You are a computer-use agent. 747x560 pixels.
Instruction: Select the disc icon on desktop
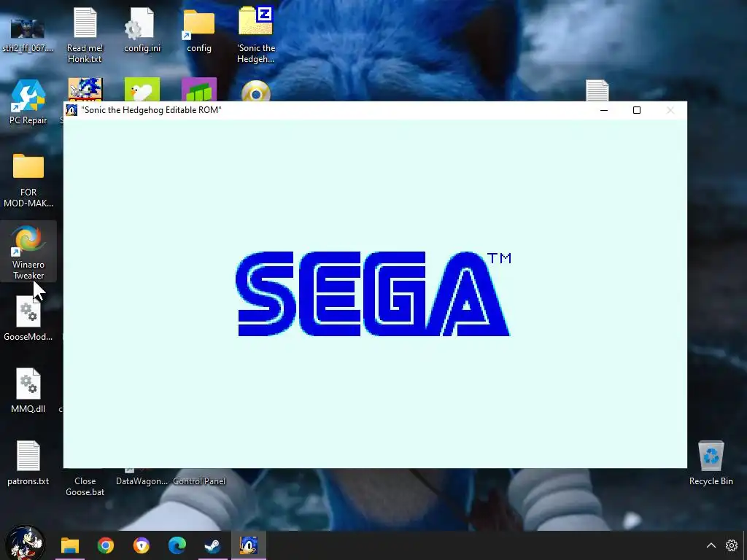256,91
